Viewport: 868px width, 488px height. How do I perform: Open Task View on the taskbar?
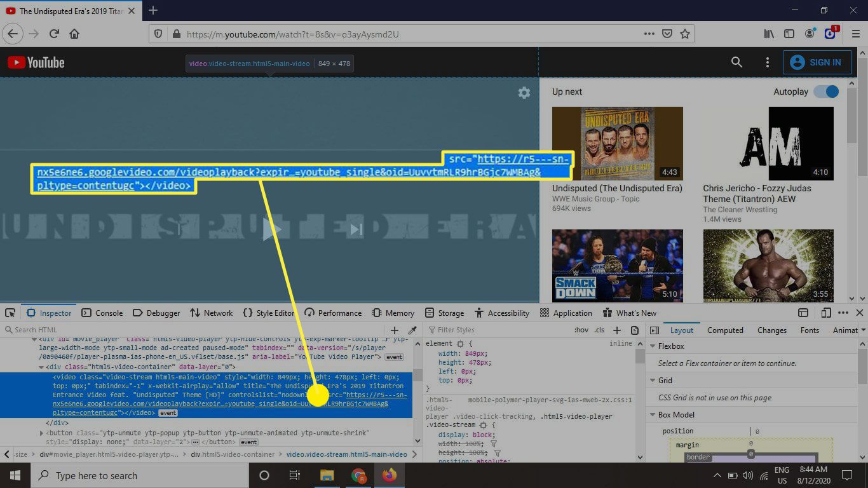pos(295,475)
